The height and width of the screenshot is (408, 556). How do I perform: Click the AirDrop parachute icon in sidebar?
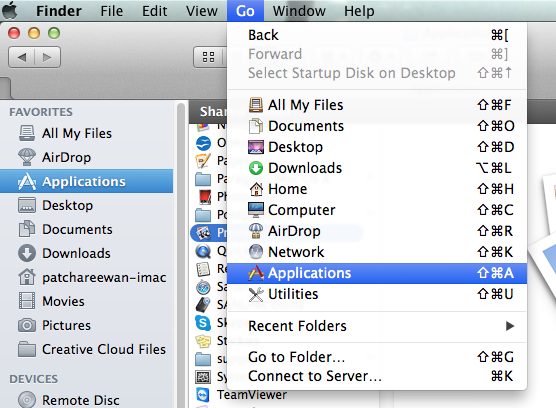point(27,157)
